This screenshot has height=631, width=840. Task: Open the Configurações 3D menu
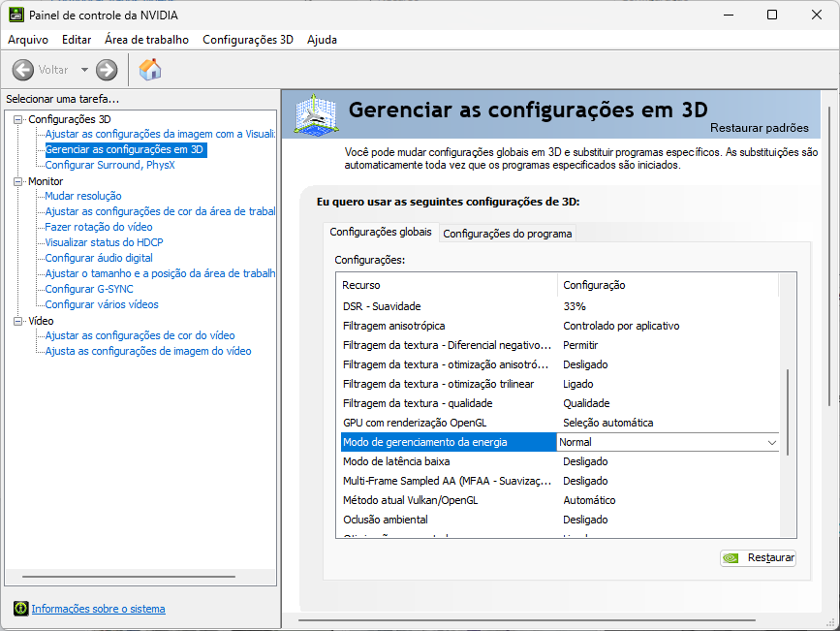[x=248, y=40]
